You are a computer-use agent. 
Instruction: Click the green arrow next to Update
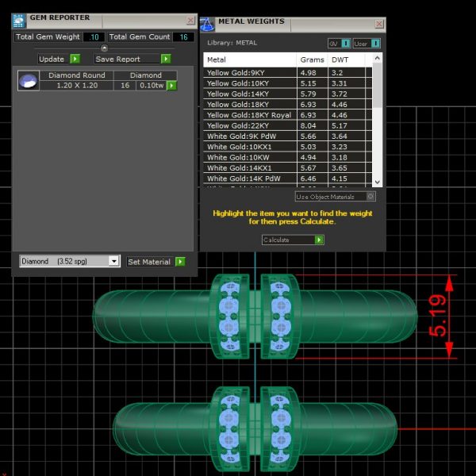[x=75, y=59]
